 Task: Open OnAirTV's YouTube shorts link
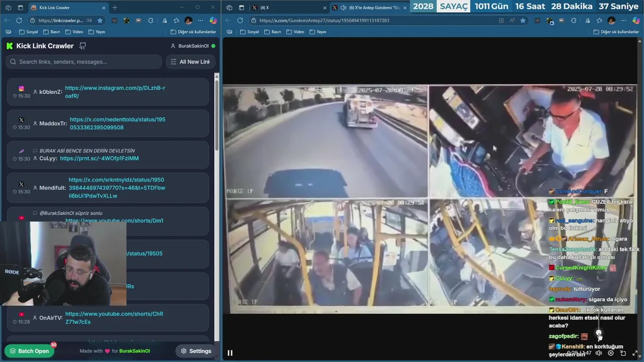[114, 318]
